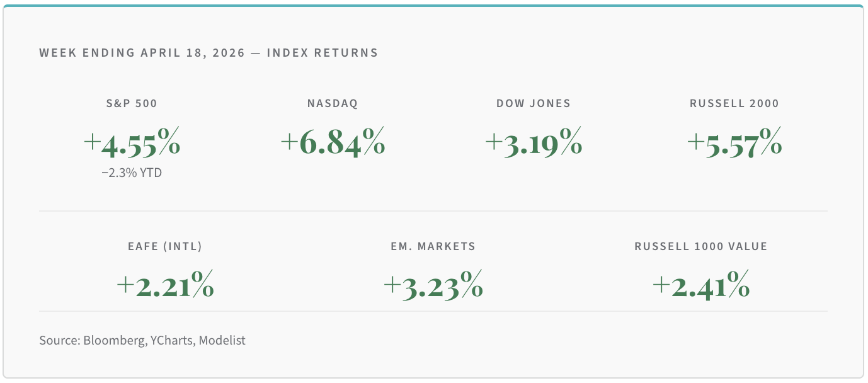Viewport: 868px width, 383px height.
Task: Select the Russell 1000 Value label
Action: (701, 246)
